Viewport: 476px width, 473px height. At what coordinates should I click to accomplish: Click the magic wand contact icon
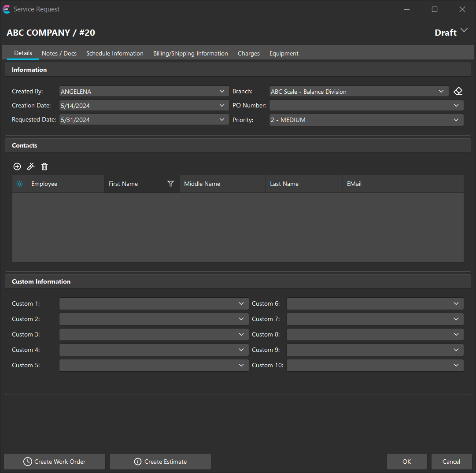click(31, 166)
